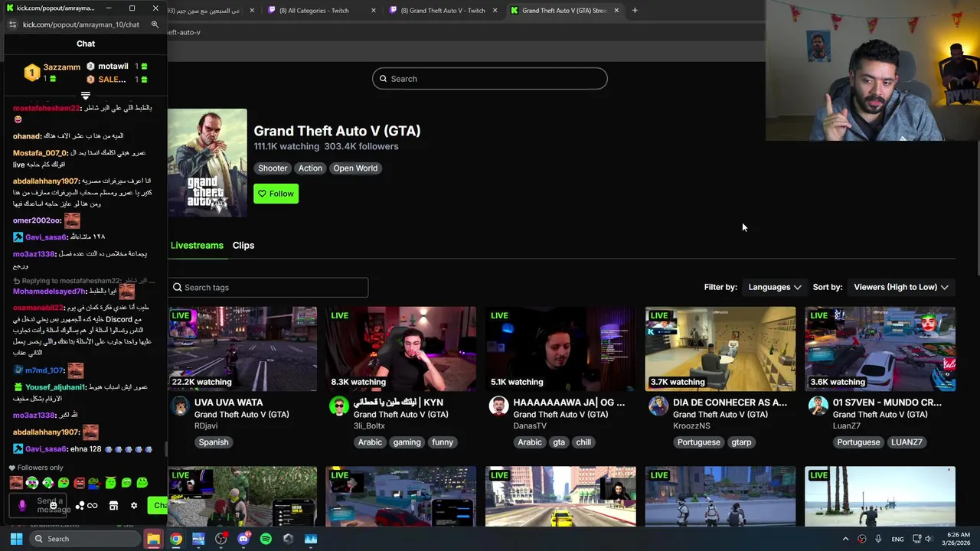
Task: Open the emoji picker in the chat input
Action: (x=53, y=505)
